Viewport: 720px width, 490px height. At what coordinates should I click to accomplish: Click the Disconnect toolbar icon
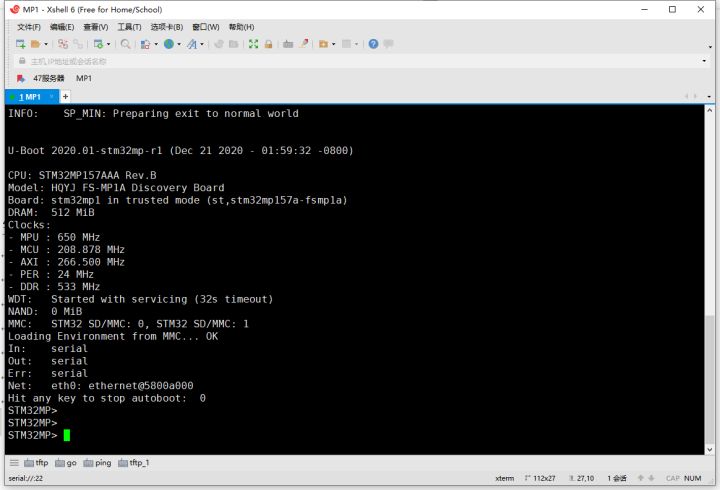[63, 44]
